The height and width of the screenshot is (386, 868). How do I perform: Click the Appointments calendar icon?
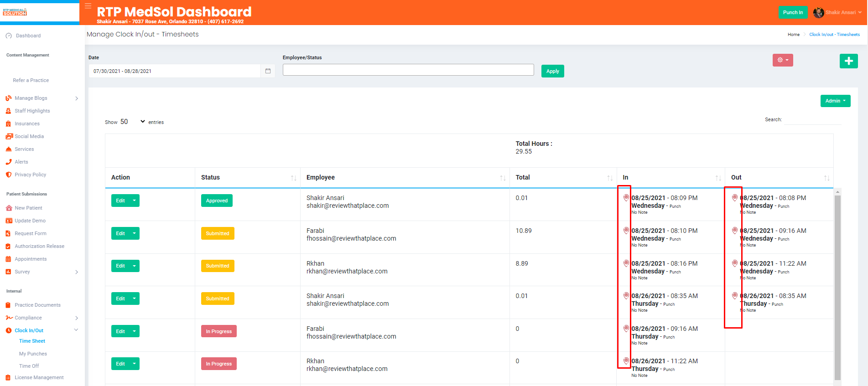point(8,259)
